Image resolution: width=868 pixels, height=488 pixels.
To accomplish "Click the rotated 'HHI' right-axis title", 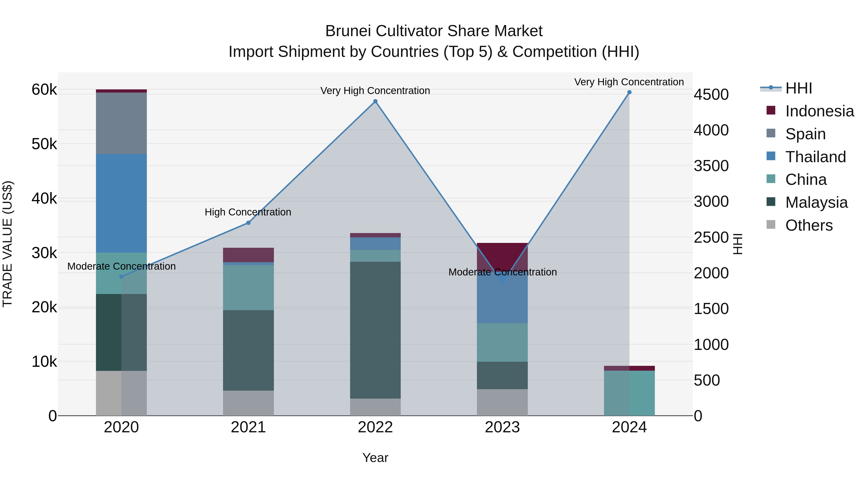I will [x=738, y=244].
